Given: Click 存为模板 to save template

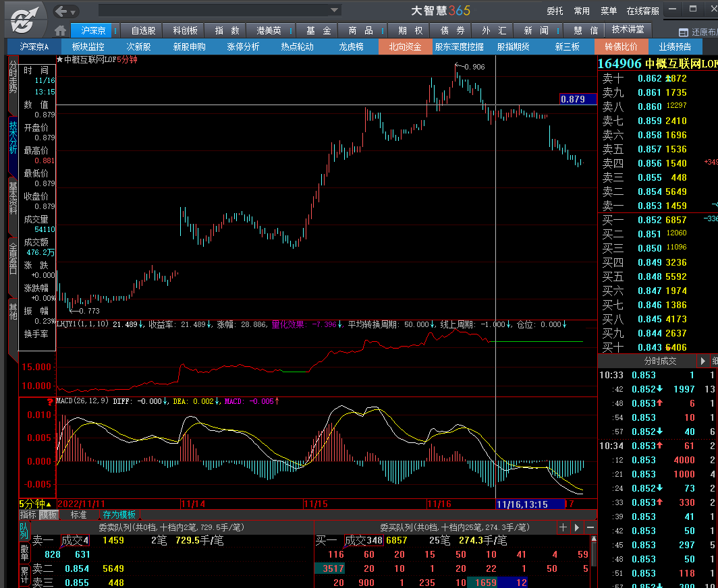Looking at the screenshot, I should [x=119, y=514].
